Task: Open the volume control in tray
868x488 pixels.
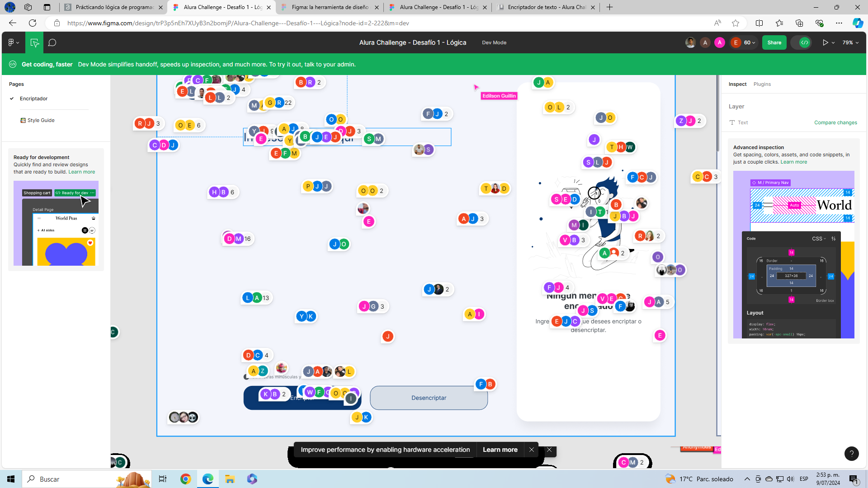Action: click(x=790, y=479)
